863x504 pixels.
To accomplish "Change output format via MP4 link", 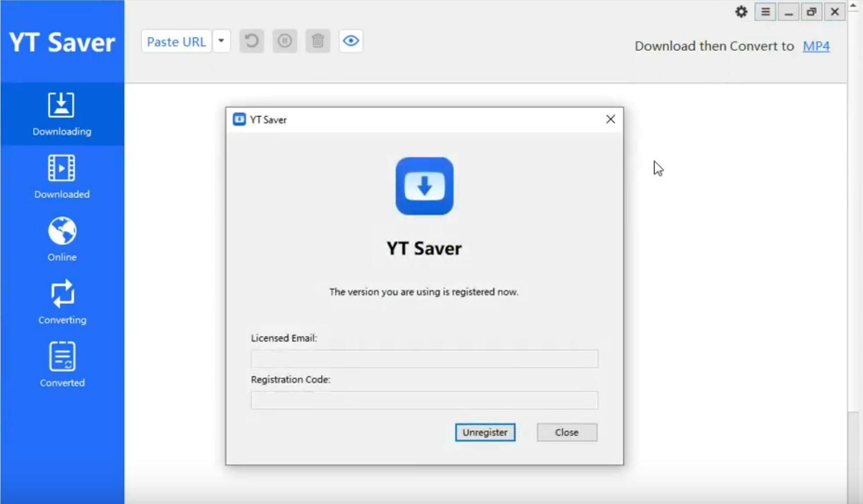I will (816, 46).
